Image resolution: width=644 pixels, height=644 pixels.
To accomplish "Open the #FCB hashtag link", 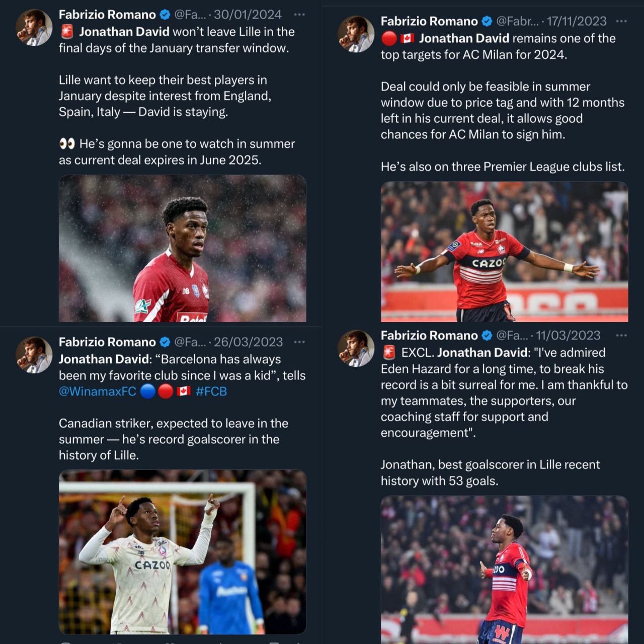I will click(x=211, y=391).
